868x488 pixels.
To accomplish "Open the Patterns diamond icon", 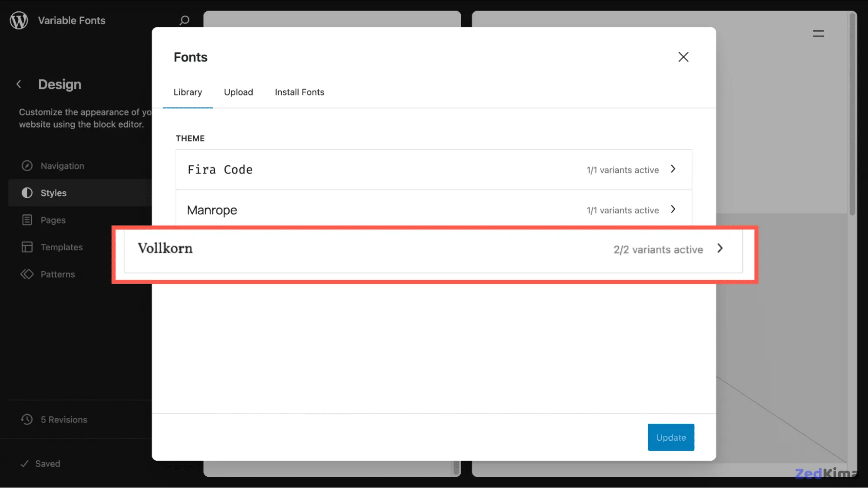I will coord(27,274).
